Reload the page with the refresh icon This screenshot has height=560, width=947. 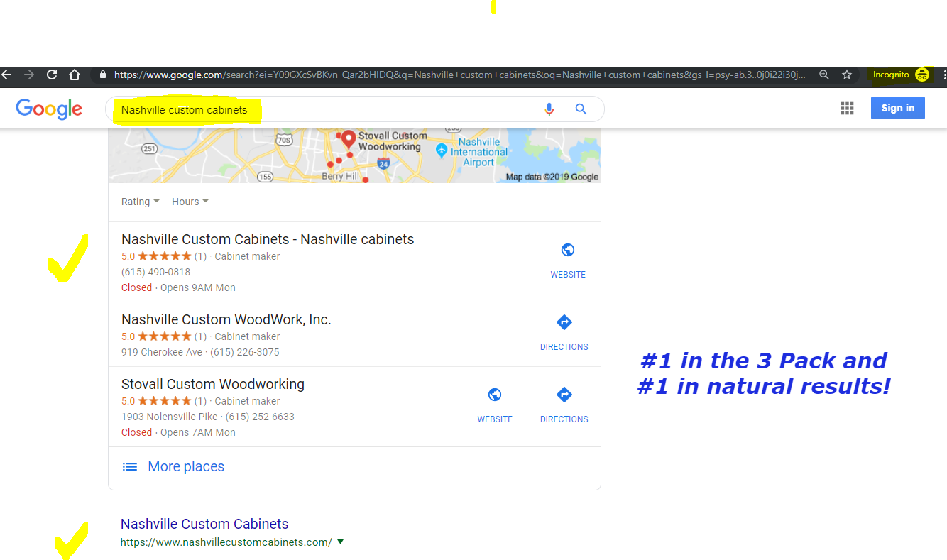52,75
